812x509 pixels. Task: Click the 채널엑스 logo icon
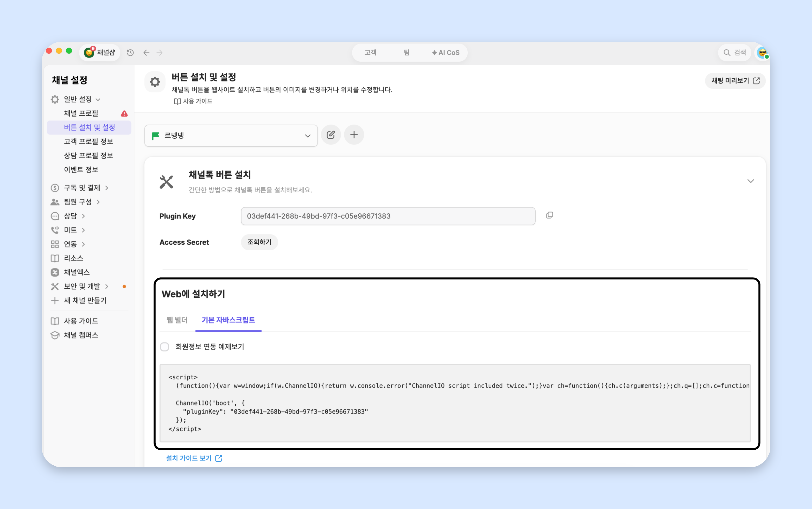point(55,272)
